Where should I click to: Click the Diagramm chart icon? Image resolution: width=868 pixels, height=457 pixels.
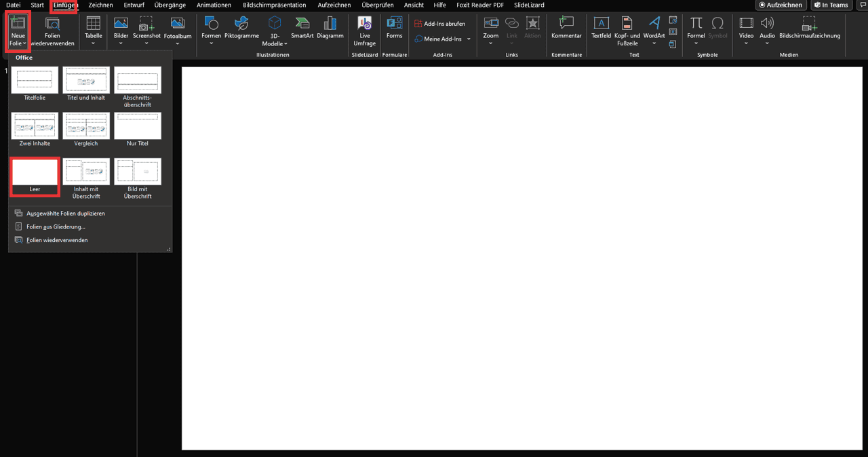pyautogui.click(x=330, y=24)
